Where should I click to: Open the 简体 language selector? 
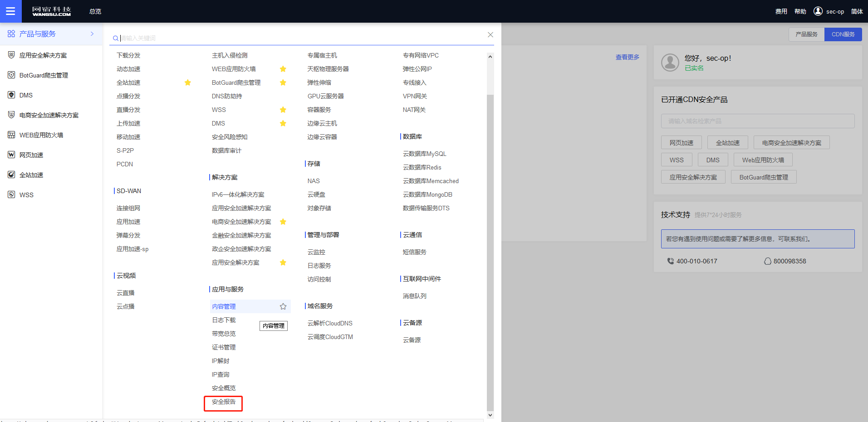pyautogui.click(x=857, y=11)
